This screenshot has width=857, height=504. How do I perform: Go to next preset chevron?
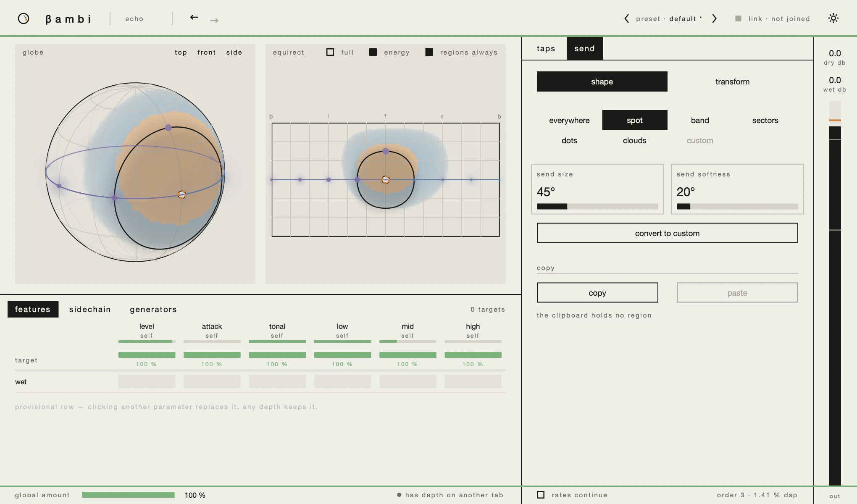714,18
